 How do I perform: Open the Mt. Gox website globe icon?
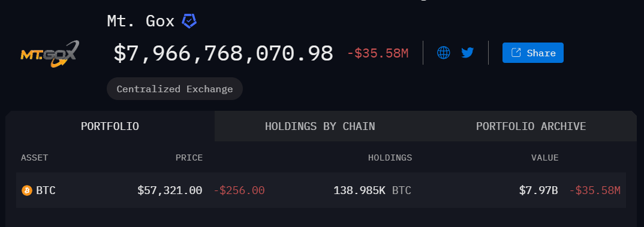444,53
